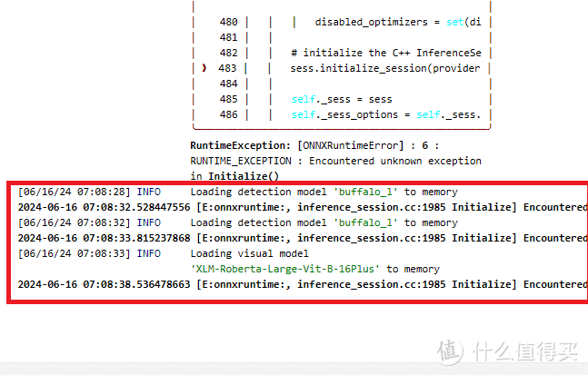Click 'INFO' on the 07:08:28 log row
This screenshot has height=375, width=588.
pyautogui.click(x=148, y=192)
